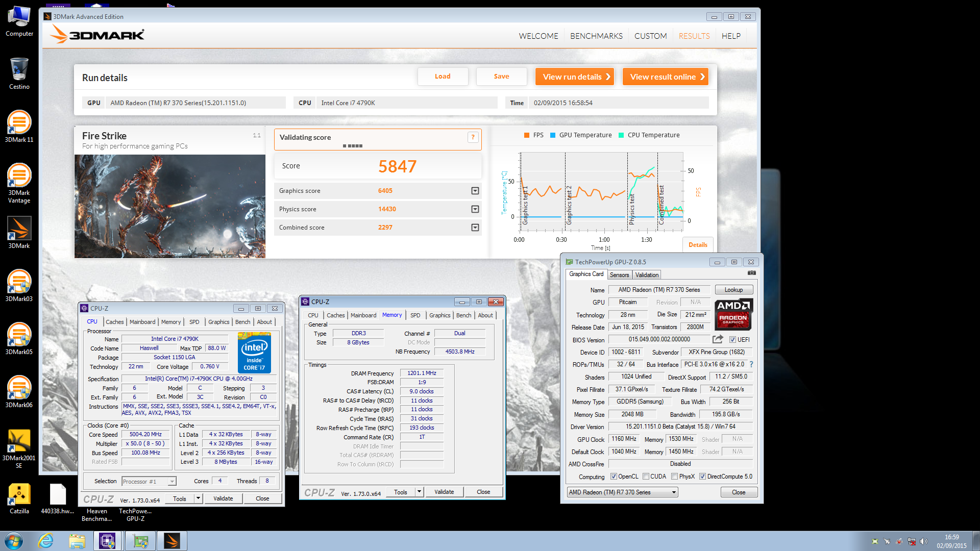
Task: Toggle the OpenCL checkbox
Action: coord(614,477)
